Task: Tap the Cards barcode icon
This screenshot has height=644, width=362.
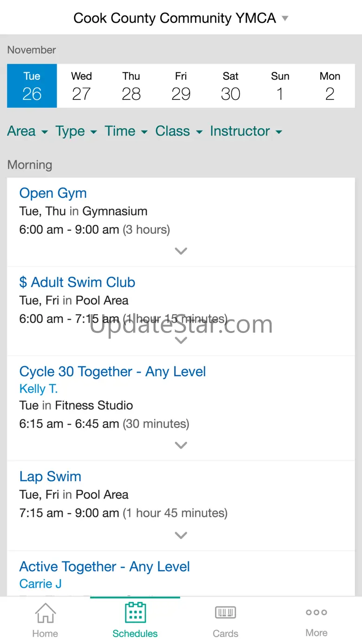Action: click(226, 613)
